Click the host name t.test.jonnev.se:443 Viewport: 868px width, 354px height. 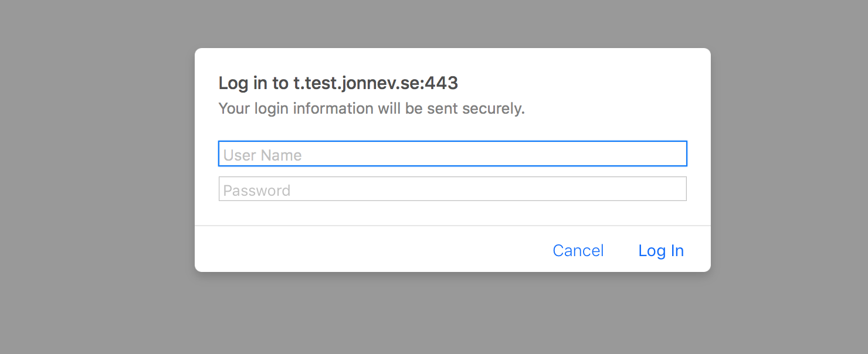click(375, 83)
